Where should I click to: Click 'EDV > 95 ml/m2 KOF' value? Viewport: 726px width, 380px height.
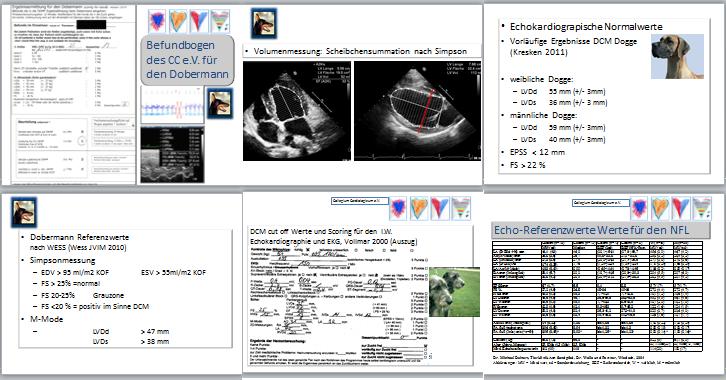pos(75,273)
